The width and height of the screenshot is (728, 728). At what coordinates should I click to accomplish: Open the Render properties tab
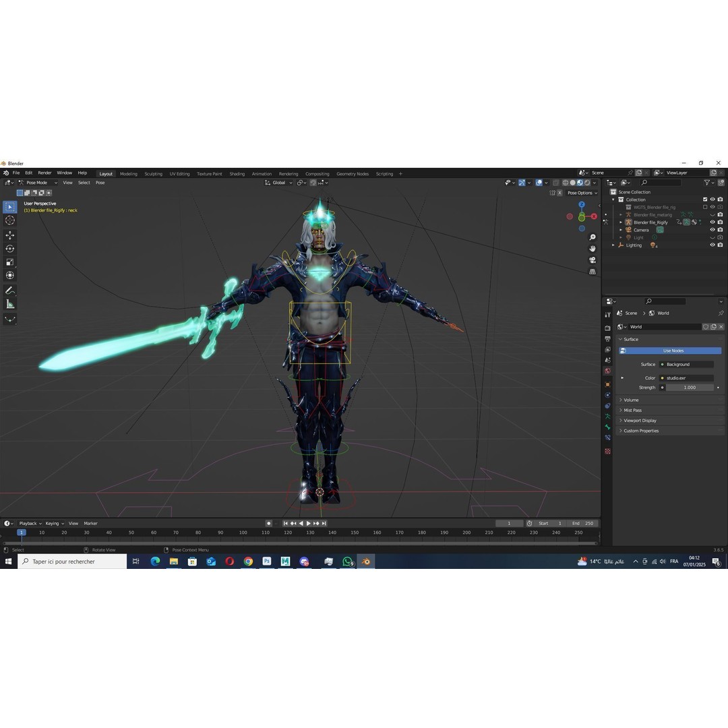[x=608, y=328]
